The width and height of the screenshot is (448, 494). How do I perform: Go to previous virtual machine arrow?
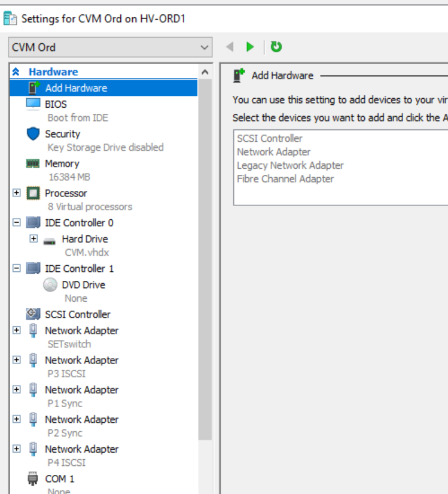(230, 47)
